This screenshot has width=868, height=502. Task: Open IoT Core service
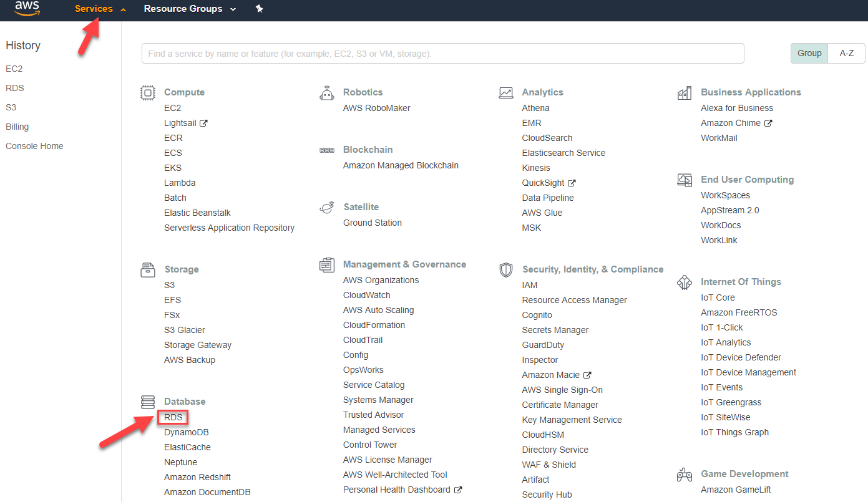pyautogui.click(x=718, y=297)
